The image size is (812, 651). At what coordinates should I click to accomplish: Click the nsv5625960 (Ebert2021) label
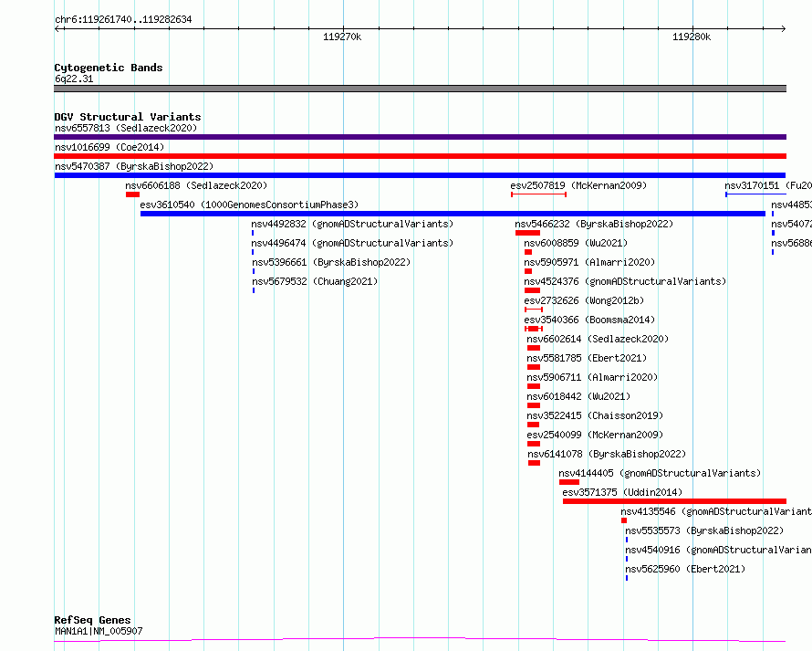coord(685,569)
